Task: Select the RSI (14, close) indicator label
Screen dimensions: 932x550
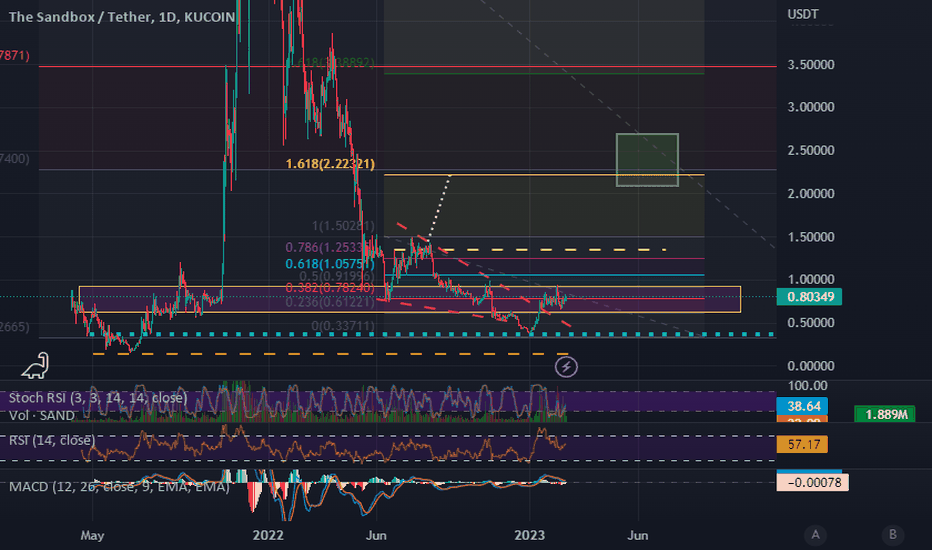Action: [x=52, y=440]
